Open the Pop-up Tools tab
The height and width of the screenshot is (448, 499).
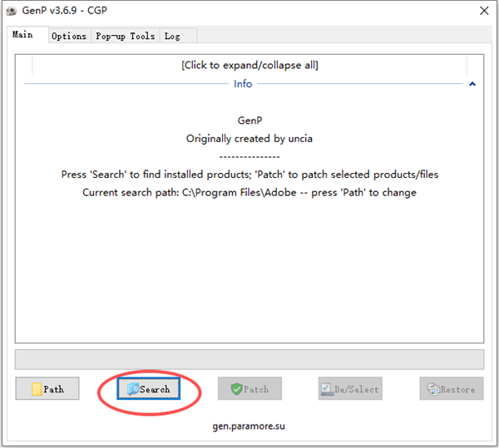click(x=125, y=36)
